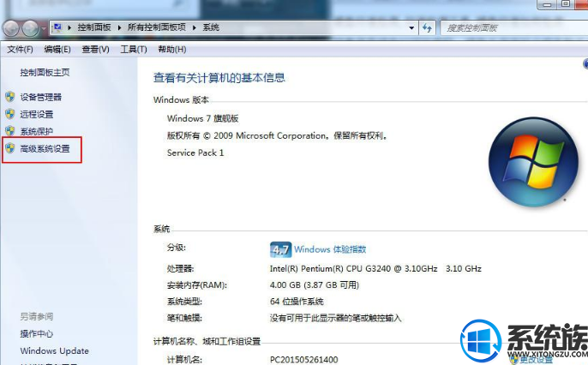Click the 另请参阅 sidebar heading
Viewport: 588px width, 365px height.
tap(36, 317)
